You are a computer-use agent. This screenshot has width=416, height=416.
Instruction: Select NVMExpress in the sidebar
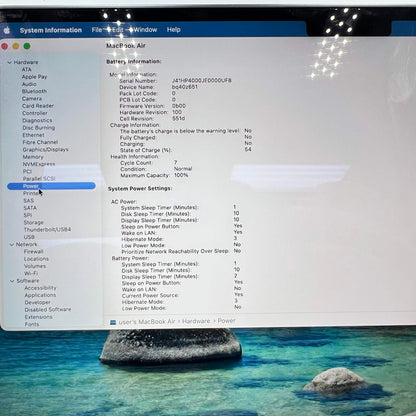tap(39, 164)
